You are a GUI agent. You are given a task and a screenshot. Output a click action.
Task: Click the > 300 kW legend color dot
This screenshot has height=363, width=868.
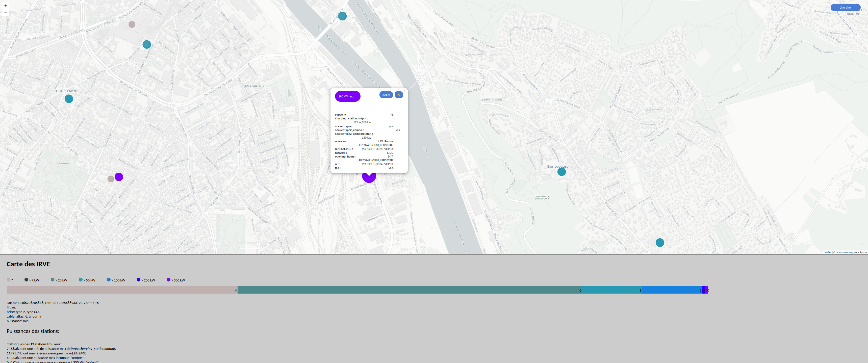pos(168,280)
